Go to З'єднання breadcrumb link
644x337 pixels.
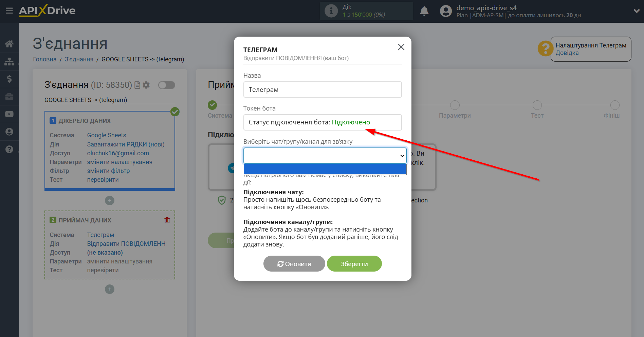tap(79, 59)
